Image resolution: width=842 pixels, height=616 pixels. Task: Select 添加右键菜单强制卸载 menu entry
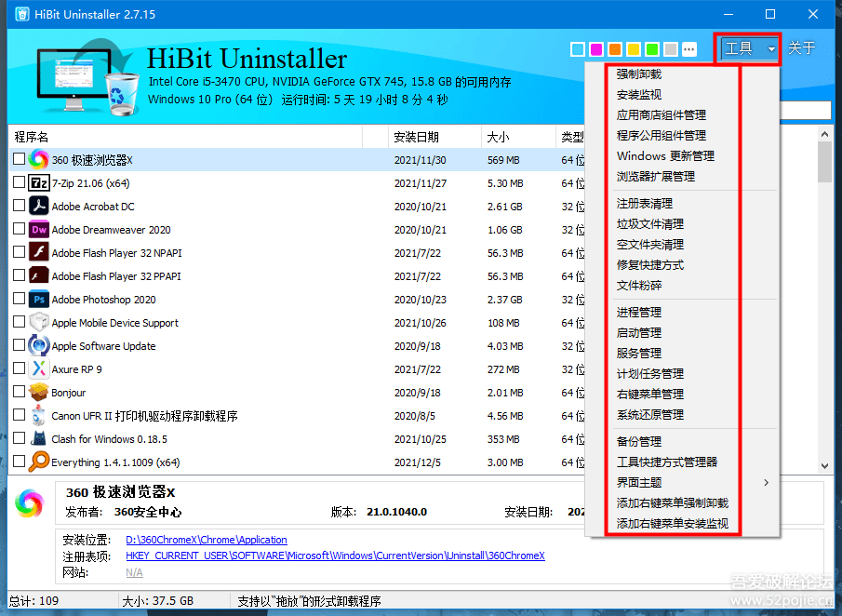pyautogui.click(x=673, y=503)
